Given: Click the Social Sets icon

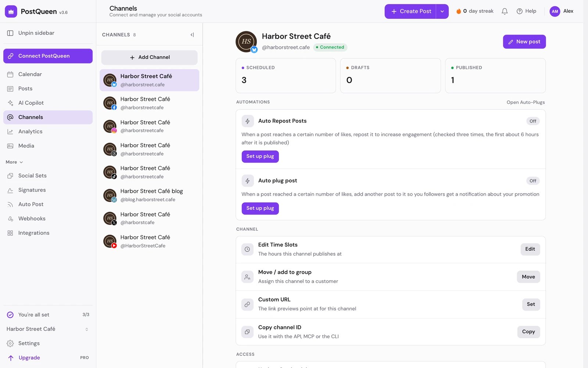Looking at the screenshot, I should [x=10, y=176].
